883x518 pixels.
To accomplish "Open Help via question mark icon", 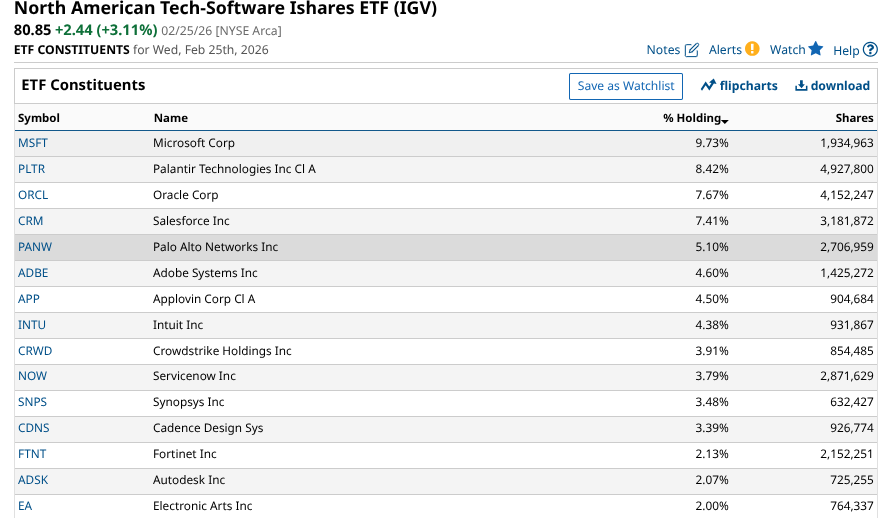I will click(x=870, y=50).
